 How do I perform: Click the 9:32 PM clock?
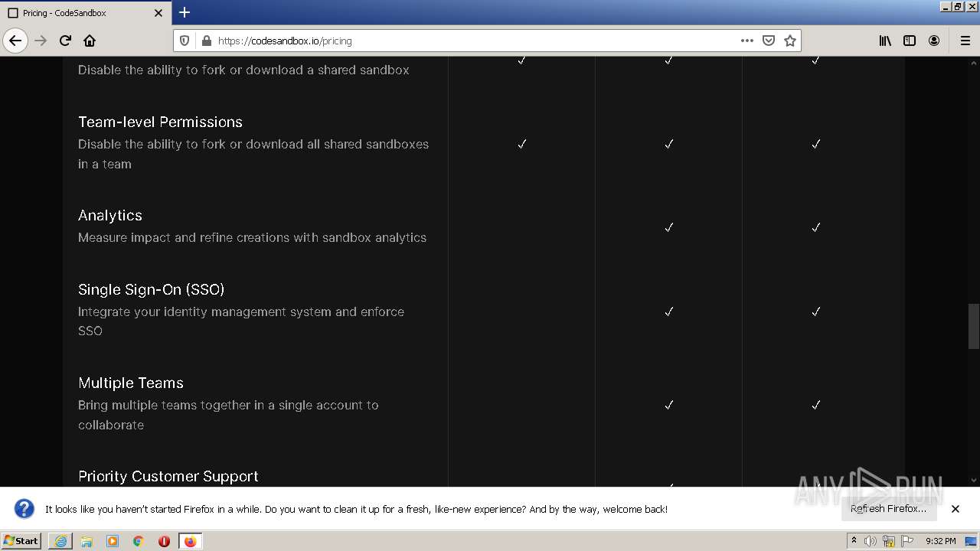coord(940,541)
